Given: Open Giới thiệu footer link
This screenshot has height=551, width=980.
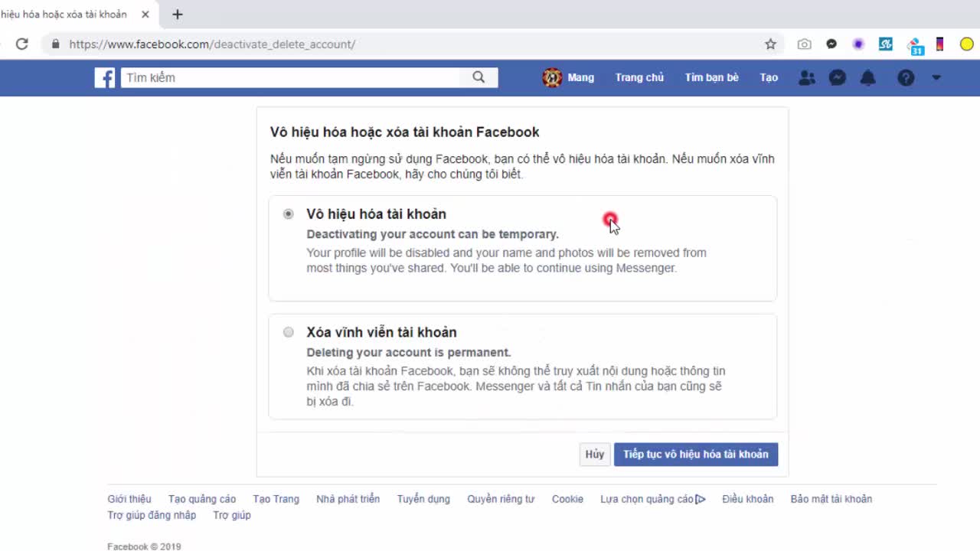Looking at the screenshot, I should (x=129, y=499).
